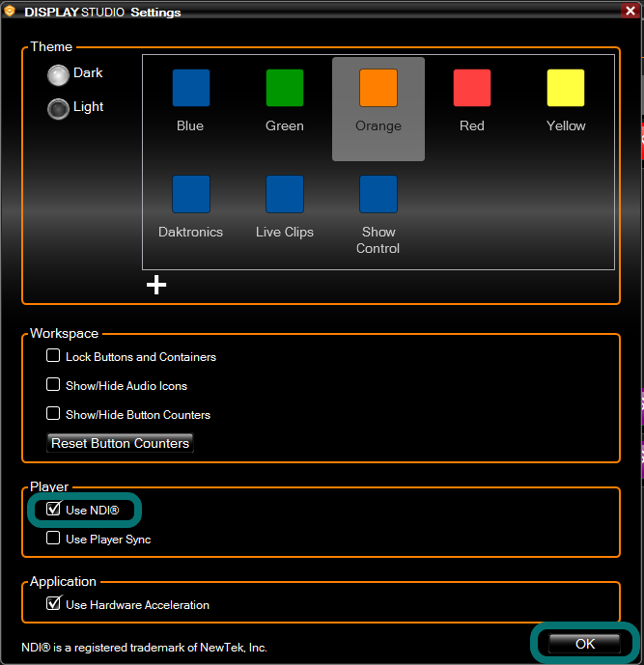Select the Daktronics theme icon
Viewport: 644px width, 665px height.
(190, 194)
